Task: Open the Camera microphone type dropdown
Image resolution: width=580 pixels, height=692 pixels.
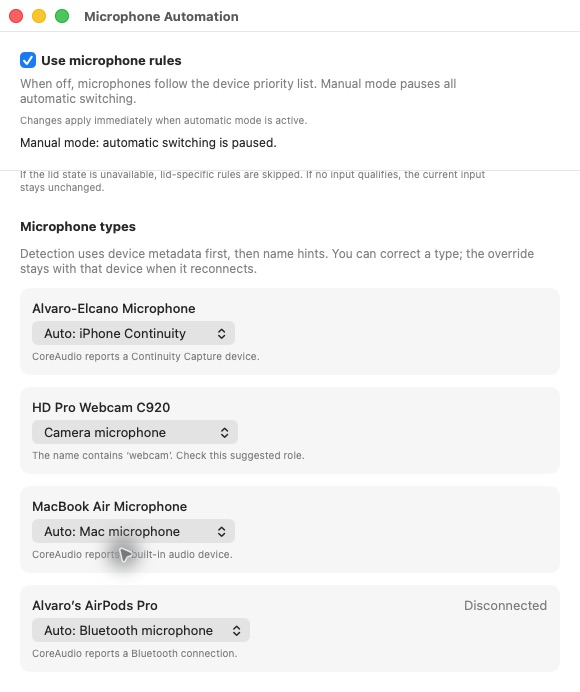Action: tap(135, 432)
